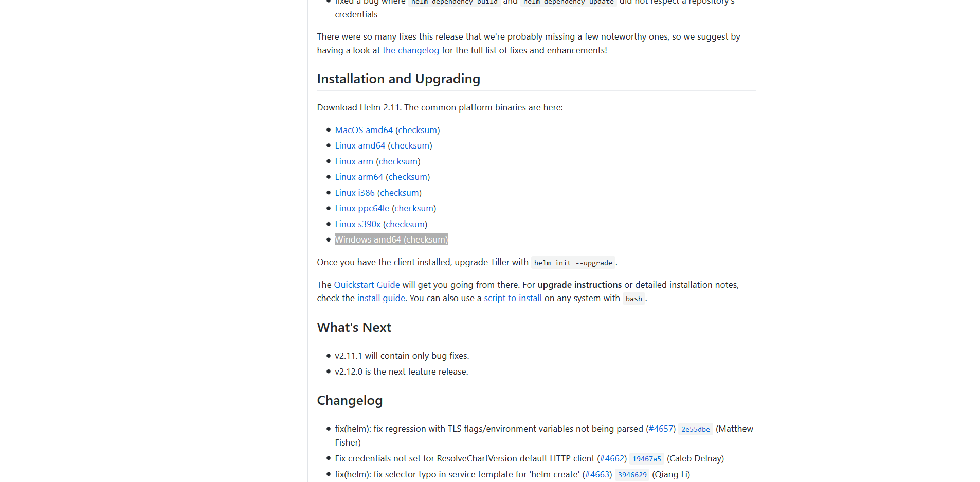
Task: Open the checksum for MacOS amd64
Action: tap(418, 130)
